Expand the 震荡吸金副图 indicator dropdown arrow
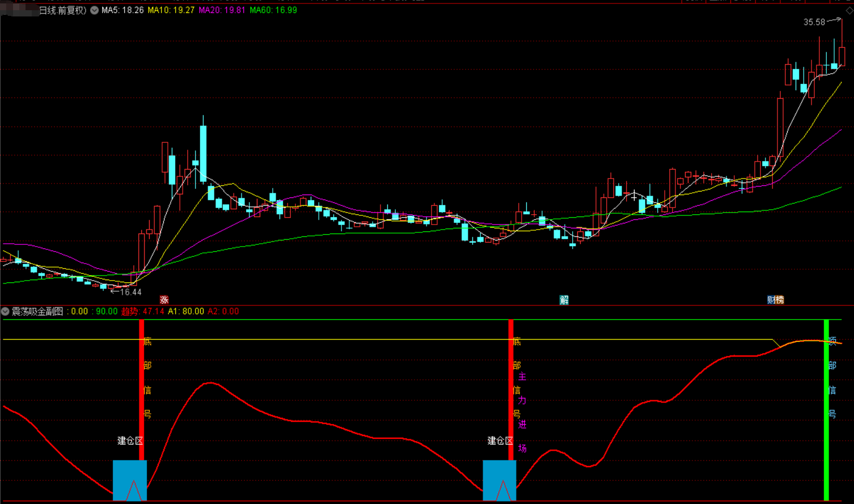854x504 pixels. (5, 311)
